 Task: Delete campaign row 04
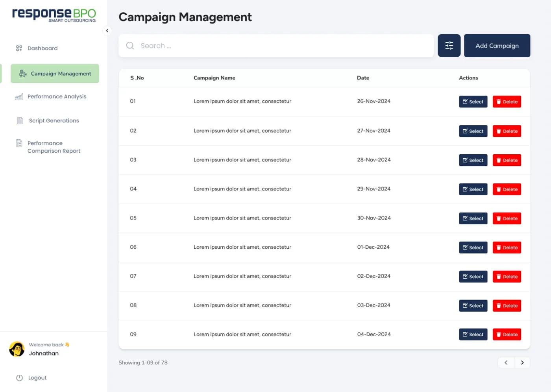[507, 189]
